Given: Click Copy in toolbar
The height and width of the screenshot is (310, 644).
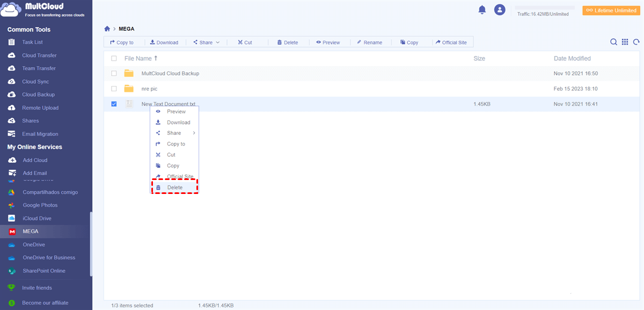Looking at the screenshot, I should click(x=409, y=42).
